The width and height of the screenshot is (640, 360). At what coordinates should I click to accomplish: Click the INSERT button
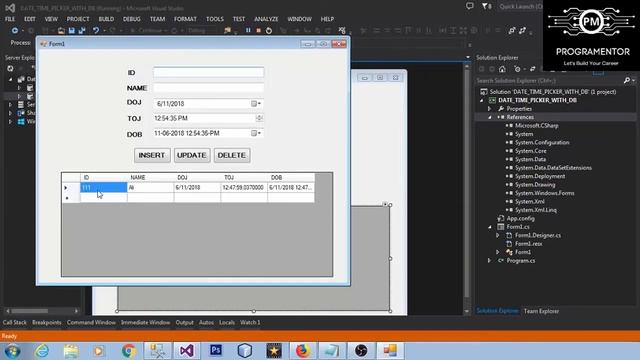point(152,156)
